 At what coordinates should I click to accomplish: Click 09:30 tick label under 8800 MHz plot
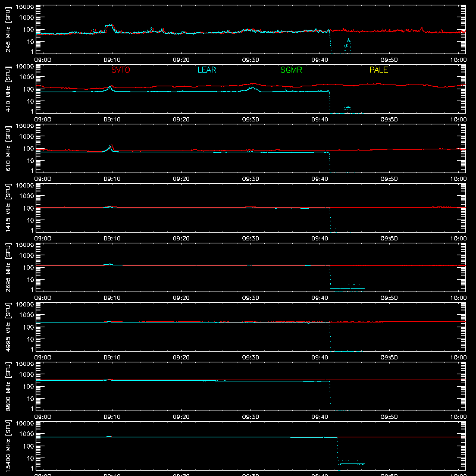(x=250, y=417)
